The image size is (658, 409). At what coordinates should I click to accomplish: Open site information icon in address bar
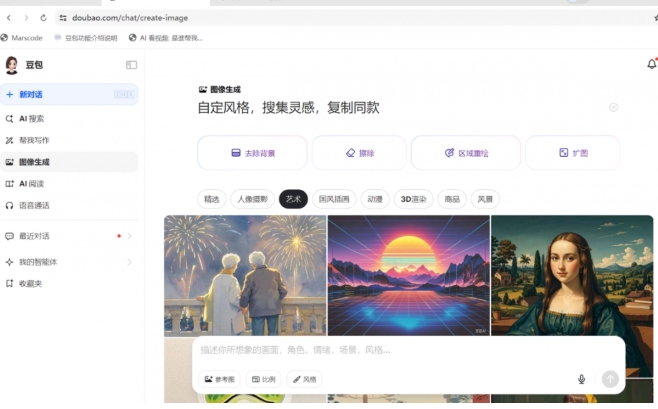coord(63,18)
